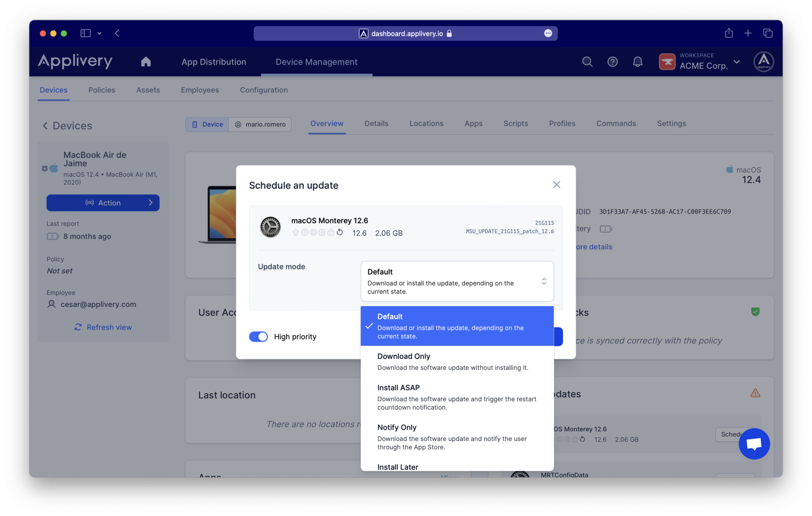Click the device warning icon next to Last report
Image resolution: width=812 pixels, height=516 pixels.
pyautogui.click(x=52, y=236)
